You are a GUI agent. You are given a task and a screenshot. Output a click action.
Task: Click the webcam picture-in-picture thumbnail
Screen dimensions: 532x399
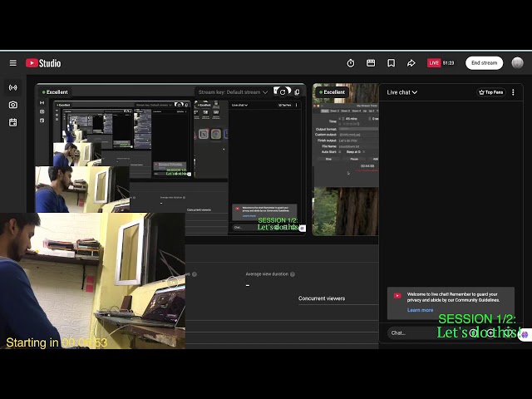click(x=92, y=281)
